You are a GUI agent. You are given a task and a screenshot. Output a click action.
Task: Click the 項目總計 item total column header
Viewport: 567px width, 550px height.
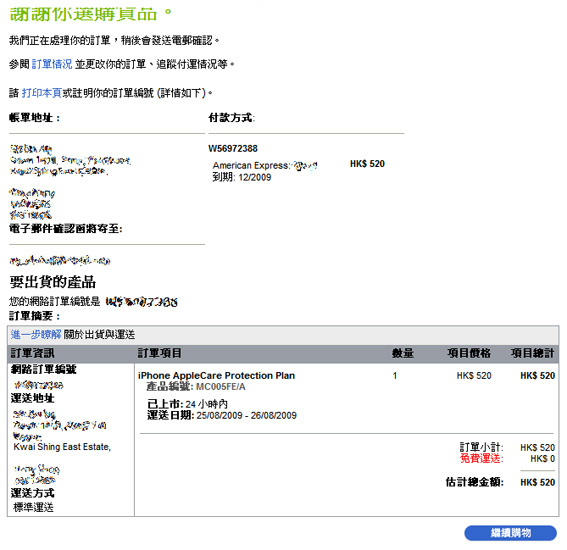pos(532,353)
